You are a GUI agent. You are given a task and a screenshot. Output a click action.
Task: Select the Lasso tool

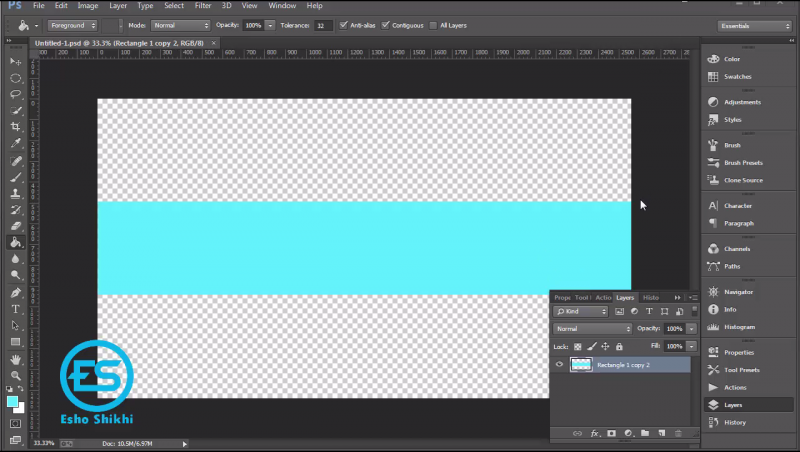[15, 94]
